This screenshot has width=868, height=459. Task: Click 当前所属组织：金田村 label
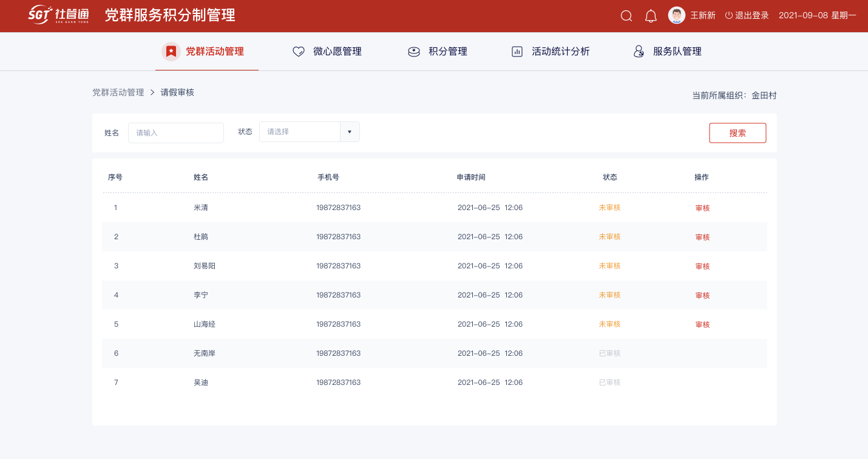pos(734,95)
